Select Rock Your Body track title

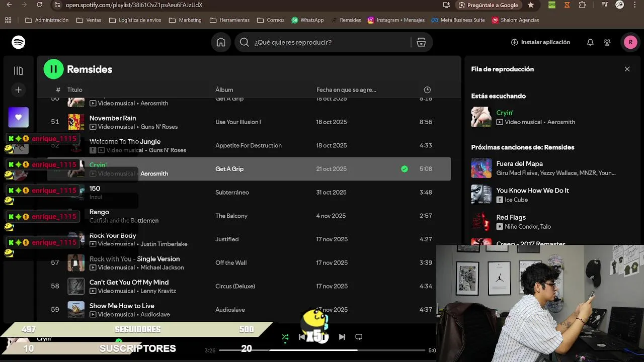pyautogui.click(x=113, y=235)
